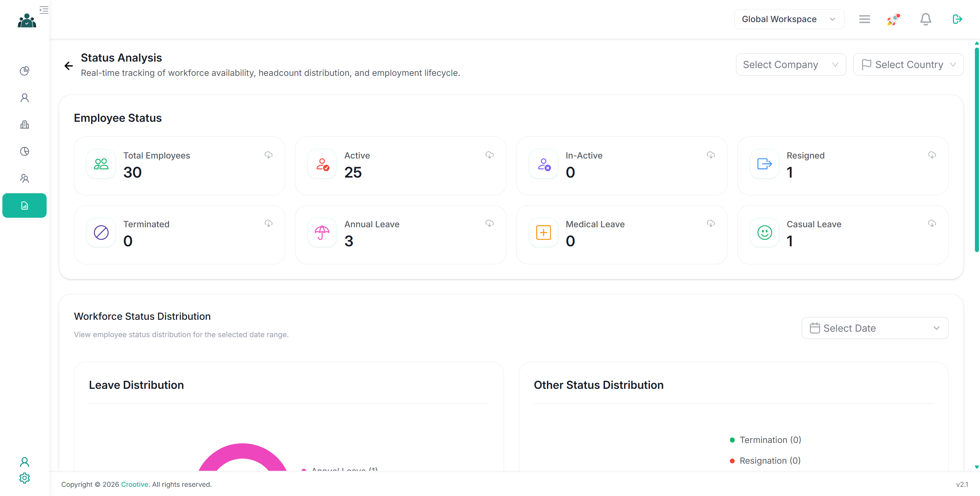This screenshot has width=980, height=496.
Task: Click the v2.1 version label
Action: (962, 484)
